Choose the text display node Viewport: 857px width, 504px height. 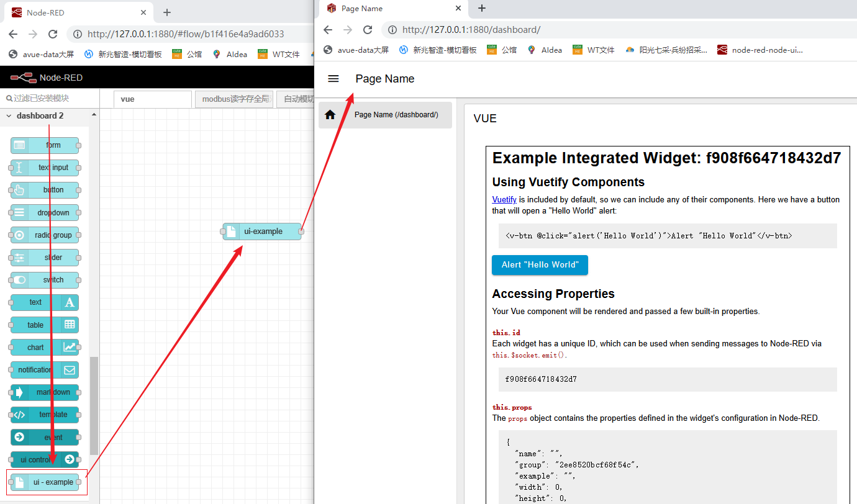click(x=45, y=302)
